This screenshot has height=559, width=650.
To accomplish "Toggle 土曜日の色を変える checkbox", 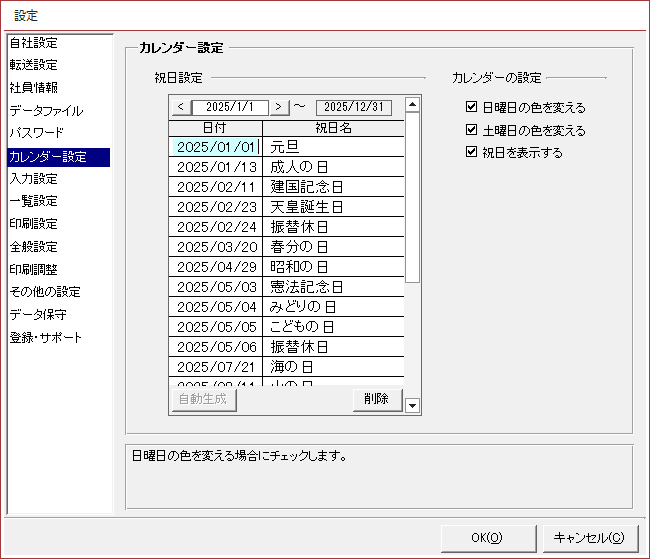I will click(472, 131).
